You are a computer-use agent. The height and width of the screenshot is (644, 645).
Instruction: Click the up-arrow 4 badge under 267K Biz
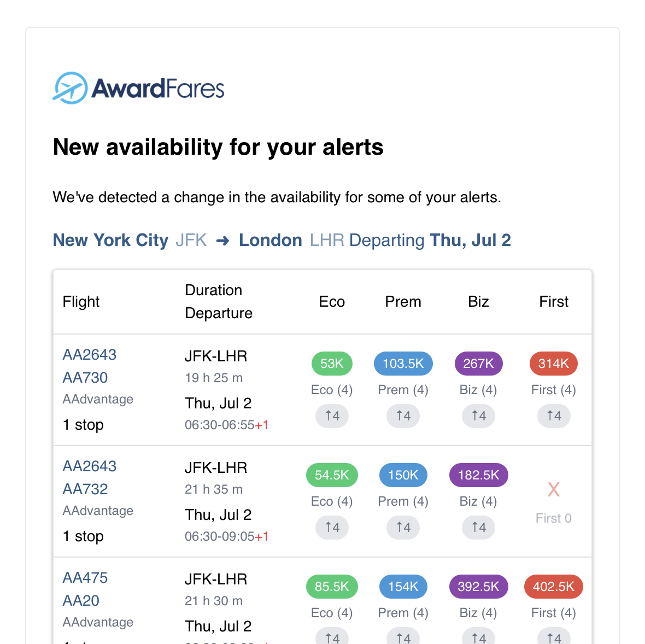pos(478,416)
